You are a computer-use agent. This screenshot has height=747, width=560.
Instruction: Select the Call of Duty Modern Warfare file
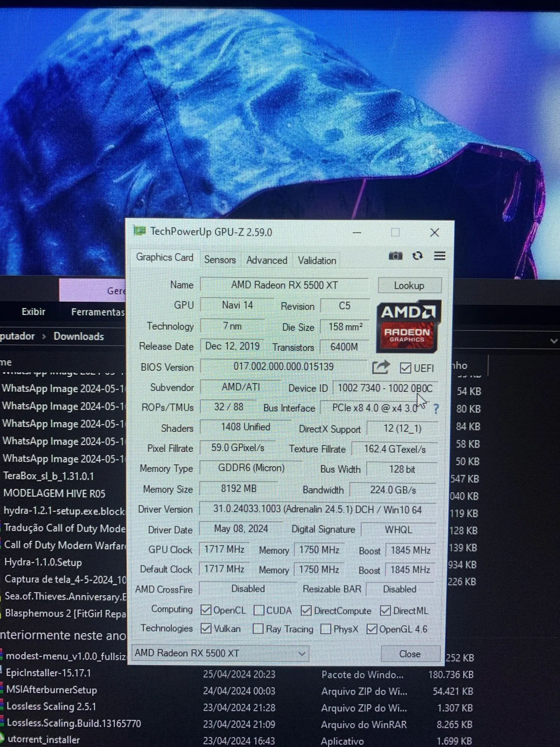65,545
